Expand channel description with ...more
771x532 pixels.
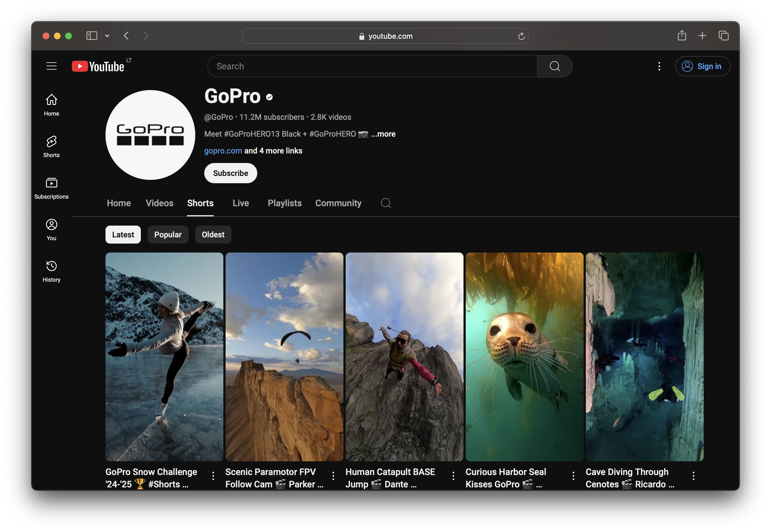pyautogui.click(x=383, y=134)
